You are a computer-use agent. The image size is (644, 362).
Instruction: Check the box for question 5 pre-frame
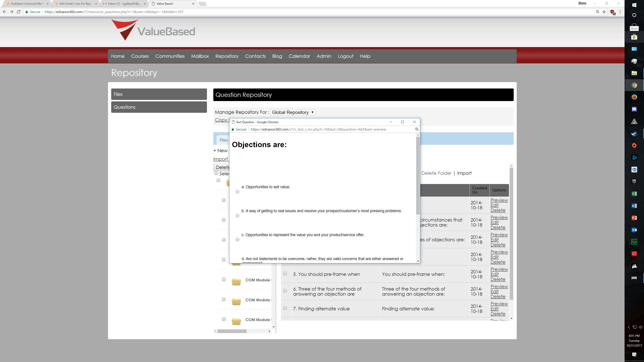285,274
